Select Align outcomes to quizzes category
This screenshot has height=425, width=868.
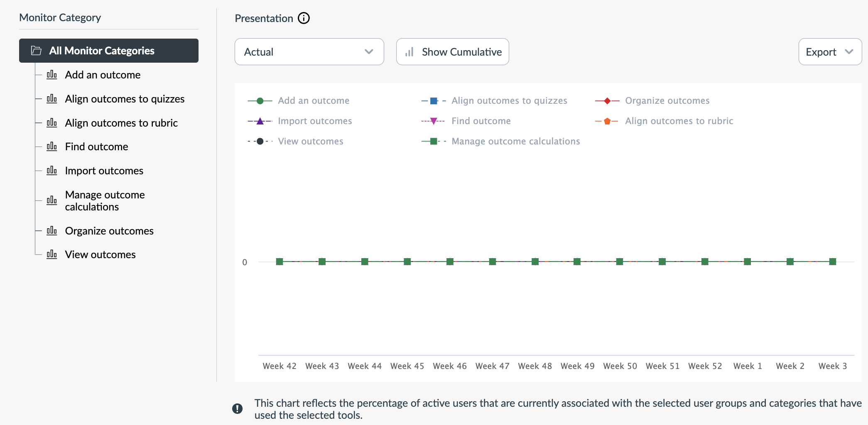tap(125, 99)
